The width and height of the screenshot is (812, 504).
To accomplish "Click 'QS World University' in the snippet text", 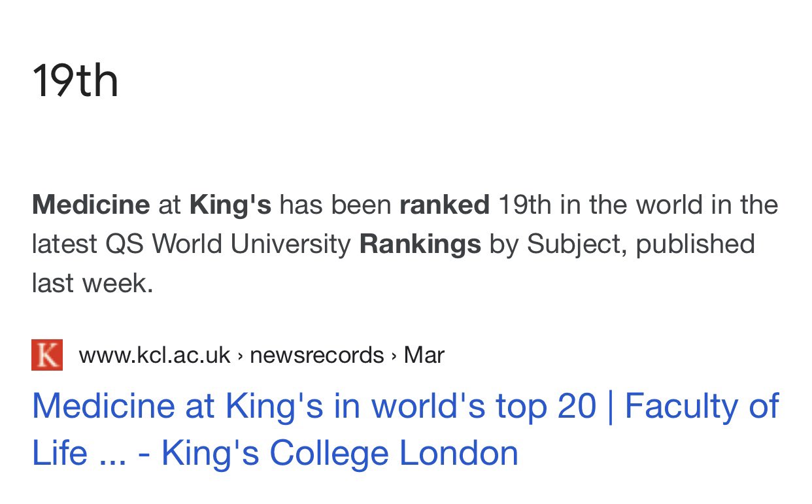I will [229, 244].
